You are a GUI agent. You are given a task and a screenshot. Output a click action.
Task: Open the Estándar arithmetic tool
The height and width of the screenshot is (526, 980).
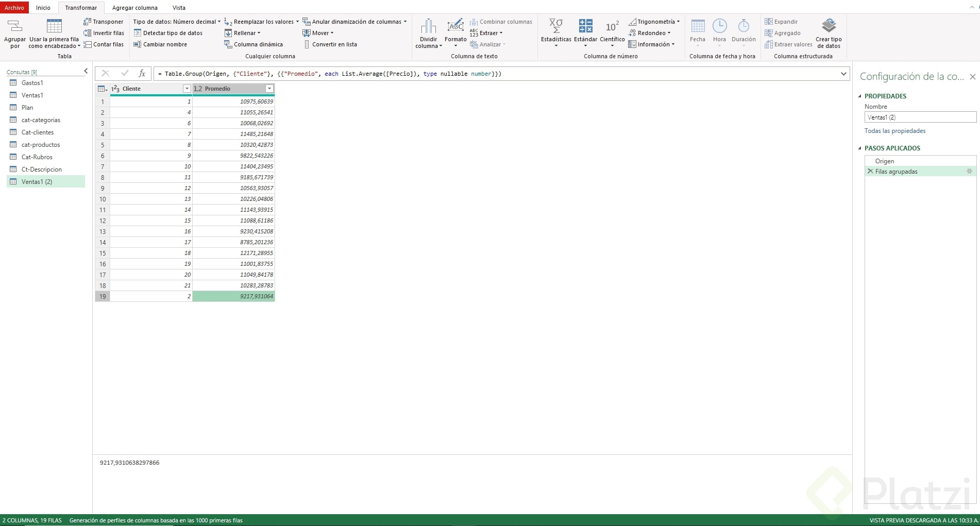click(585, 34)
